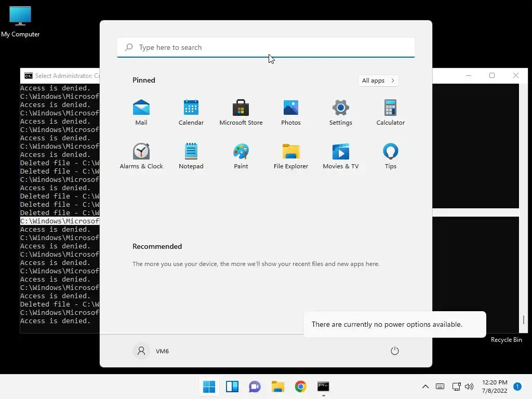Open the Mail app
Viewport: 532px width, 399px height.
pos(141,112)
